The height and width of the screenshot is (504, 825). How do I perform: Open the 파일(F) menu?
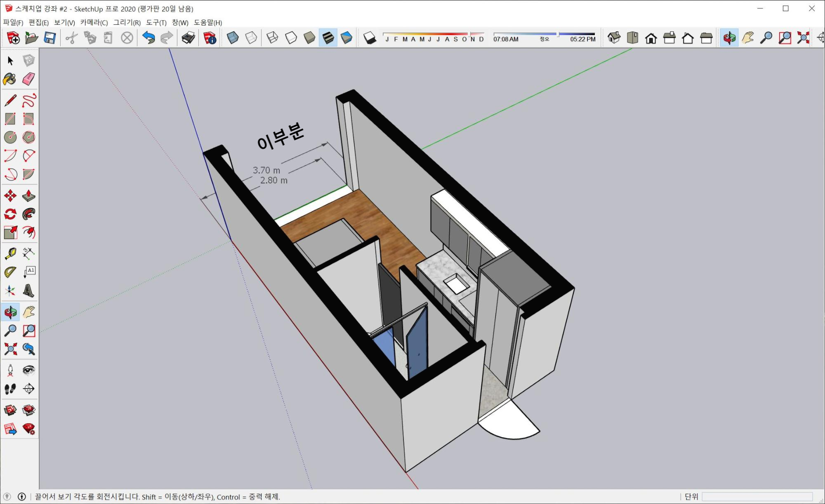(x=13, y=22)
